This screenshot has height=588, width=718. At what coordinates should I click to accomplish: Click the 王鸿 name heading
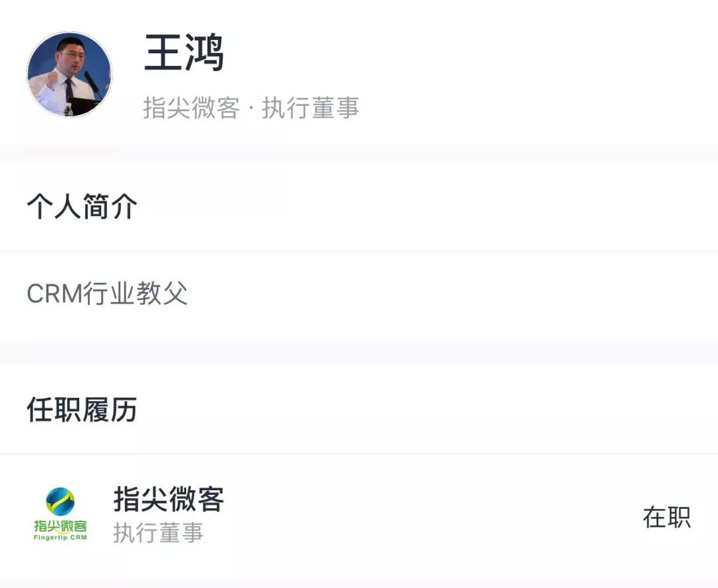184,53
